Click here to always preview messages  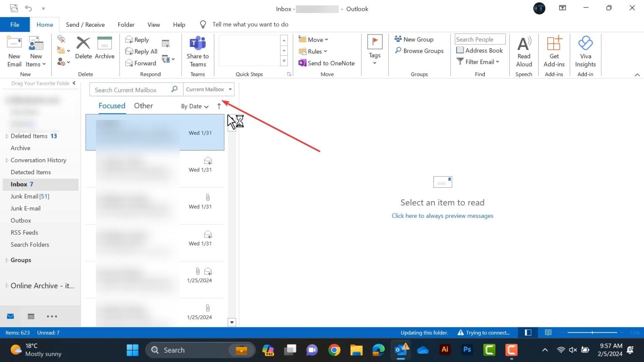click(x=442, y=215)
